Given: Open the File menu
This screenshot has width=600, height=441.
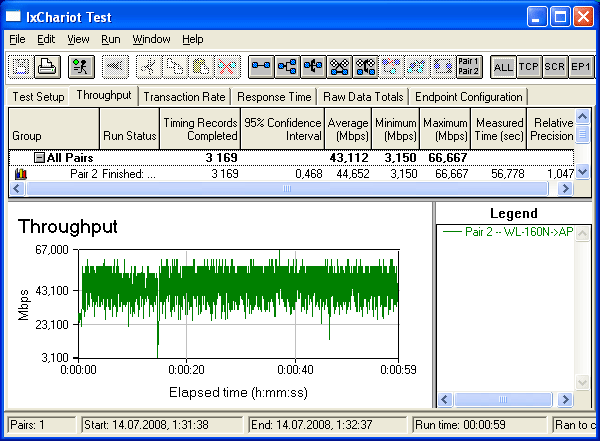Looking at the screenshot, I should pos(17,39).
